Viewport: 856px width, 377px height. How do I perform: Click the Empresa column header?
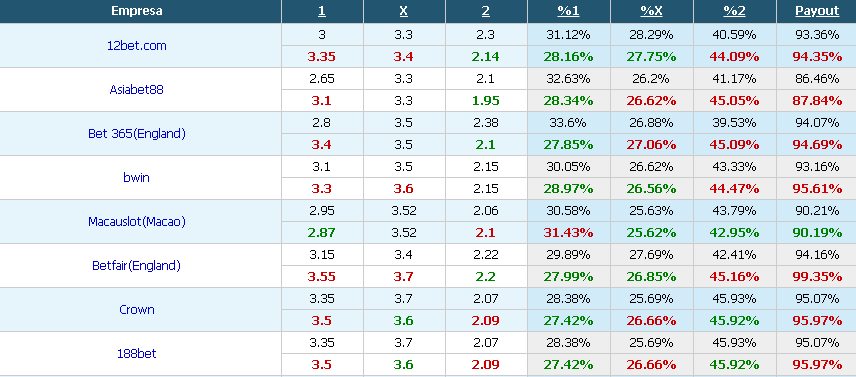pos(136,11)
